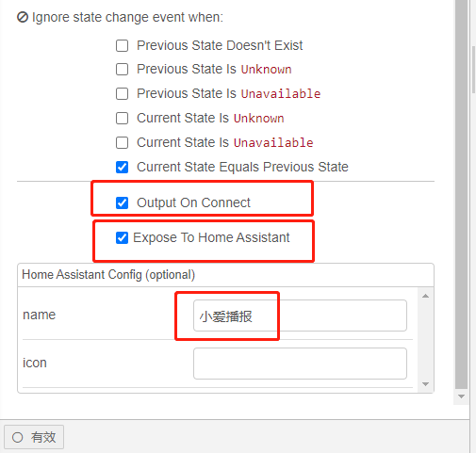Image resolution: width=476 pixels, height=453 pixels.
Task: Tick Previous State Is Unavailable checkbox
Action: click(x=122, y=93)
